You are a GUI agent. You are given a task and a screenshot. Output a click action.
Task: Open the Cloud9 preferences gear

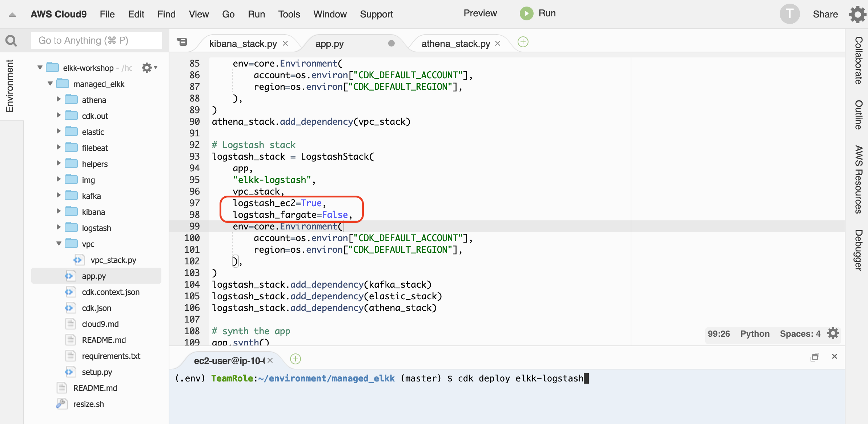pyautogui.click(x=857, y=14)
